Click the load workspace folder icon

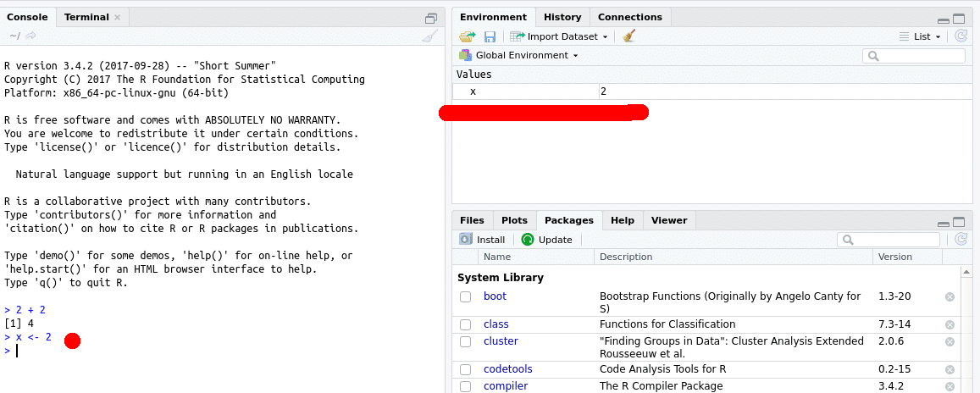click(468, 36)
